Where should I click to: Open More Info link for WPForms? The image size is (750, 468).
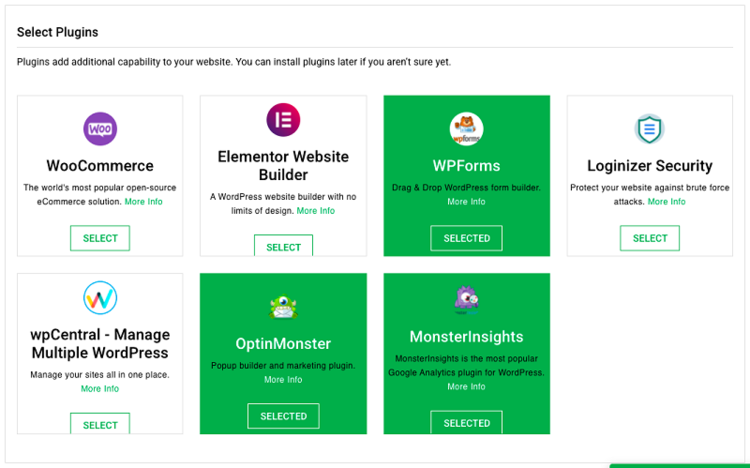coord(466,202)
